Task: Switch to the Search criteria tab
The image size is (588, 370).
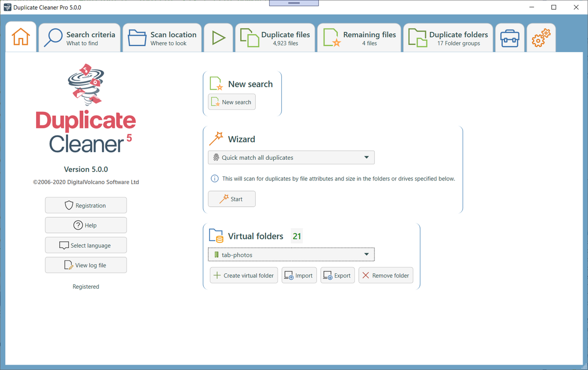Action: [x=80, y=38]
